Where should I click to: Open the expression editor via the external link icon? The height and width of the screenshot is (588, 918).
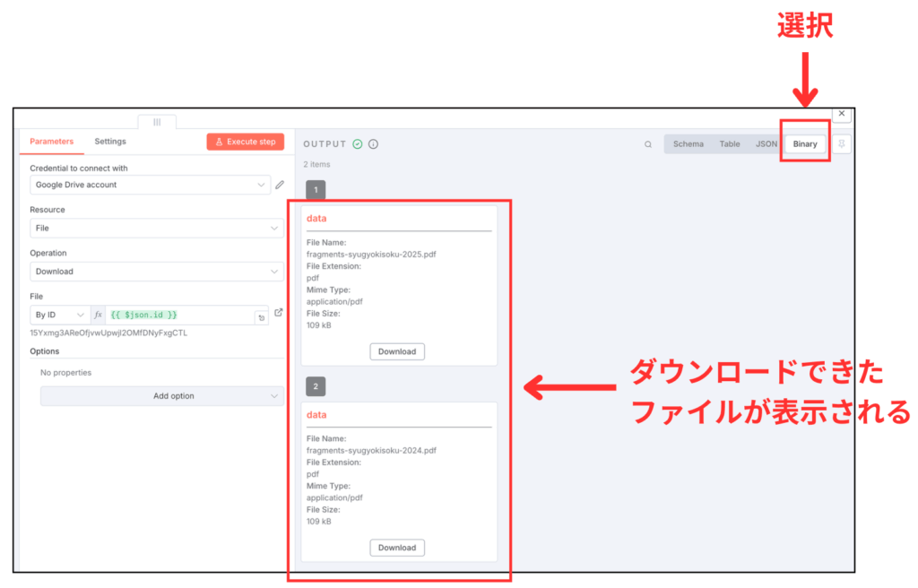coord(278,311)
